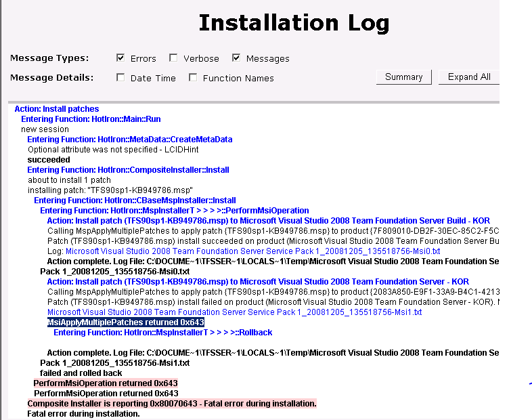Click pink-highlighted 'PerformMsiOperation returned 0x643' line
532x420 pixels.
tap(106, 383)
